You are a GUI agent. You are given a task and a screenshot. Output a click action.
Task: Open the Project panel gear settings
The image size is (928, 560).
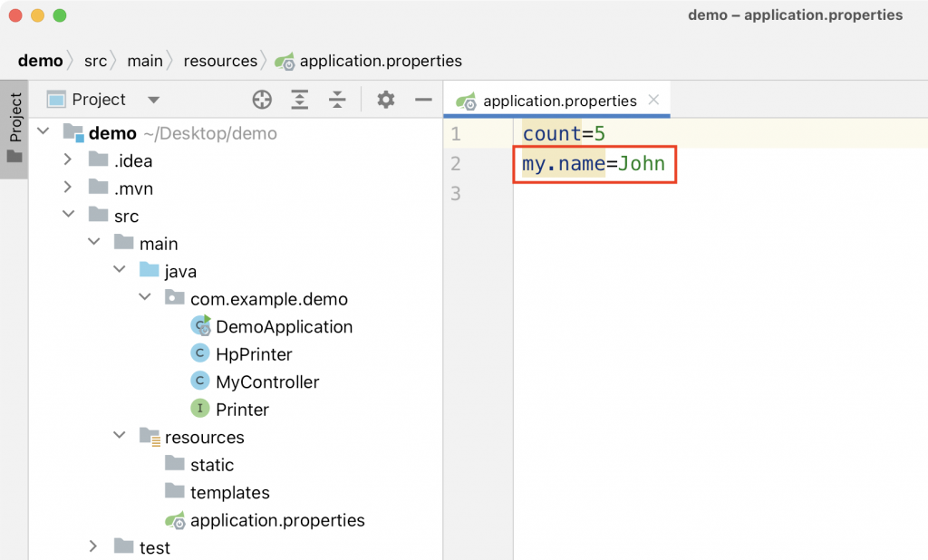coord(386,100)
